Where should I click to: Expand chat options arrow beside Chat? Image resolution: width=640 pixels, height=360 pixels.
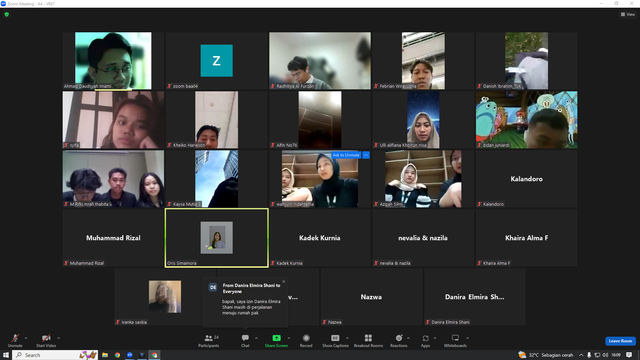256,338
